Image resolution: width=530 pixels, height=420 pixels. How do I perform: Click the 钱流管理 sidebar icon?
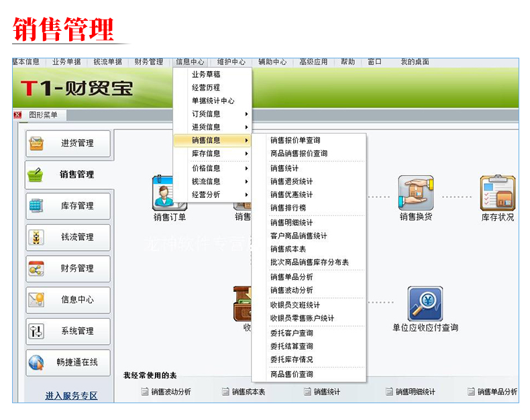[x=36, y=237]
